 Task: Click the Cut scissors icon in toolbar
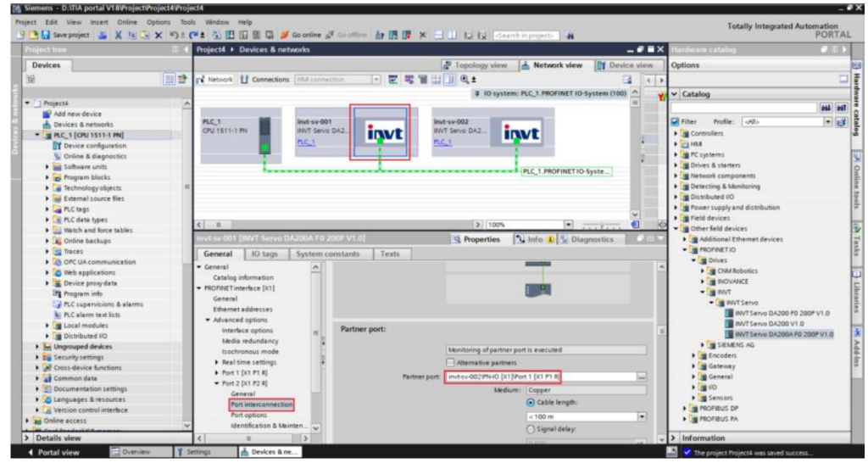118,35
